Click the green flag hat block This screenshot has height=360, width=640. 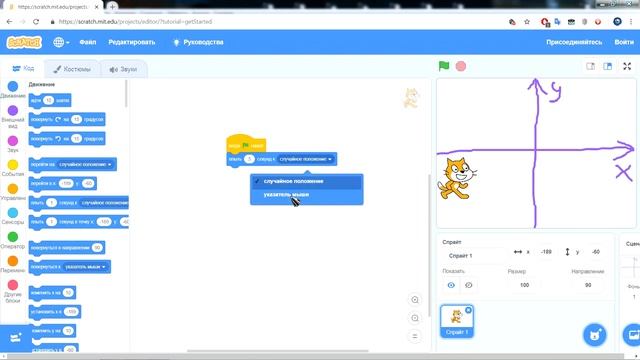point(246,144)
